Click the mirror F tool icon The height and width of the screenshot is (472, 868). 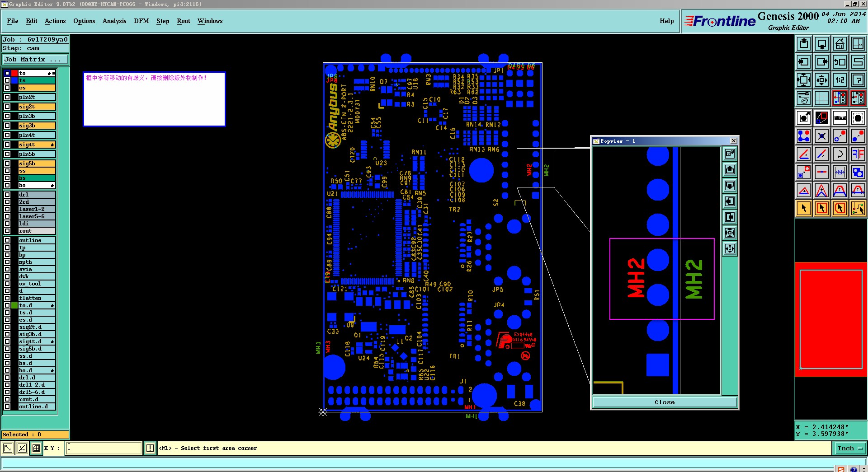(x=858, y=154)
